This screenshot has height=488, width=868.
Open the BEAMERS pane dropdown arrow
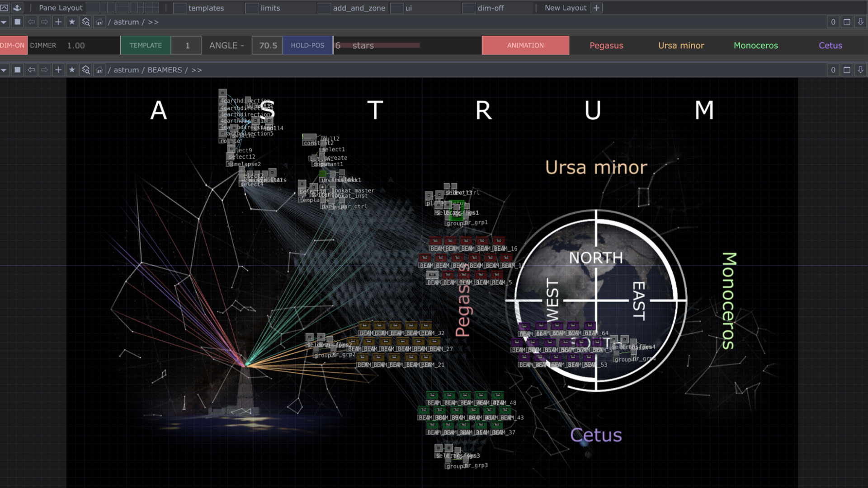point(4,70)
